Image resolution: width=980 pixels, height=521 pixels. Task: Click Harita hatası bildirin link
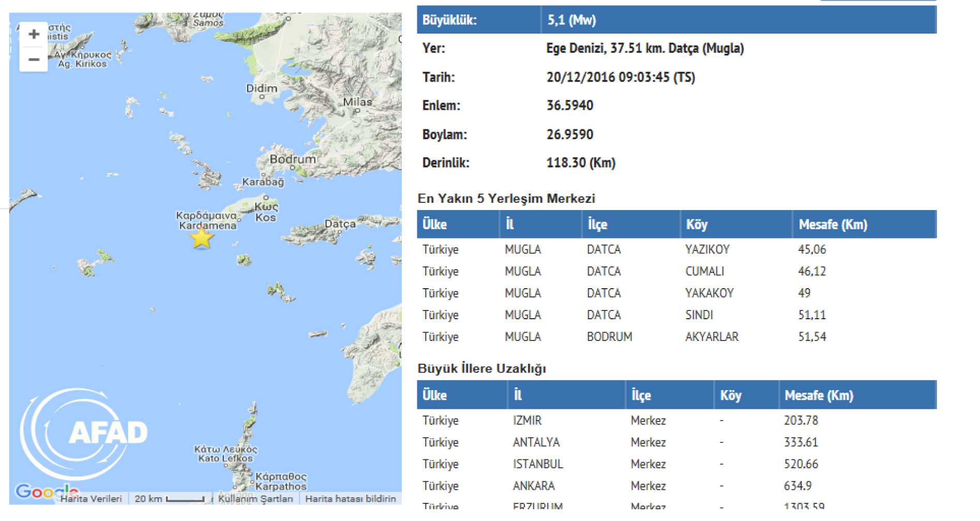[350, 499]
